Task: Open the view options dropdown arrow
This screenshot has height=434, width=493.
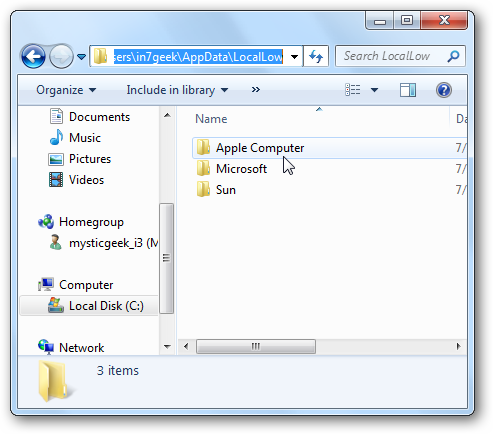Action: click(374, 90)
